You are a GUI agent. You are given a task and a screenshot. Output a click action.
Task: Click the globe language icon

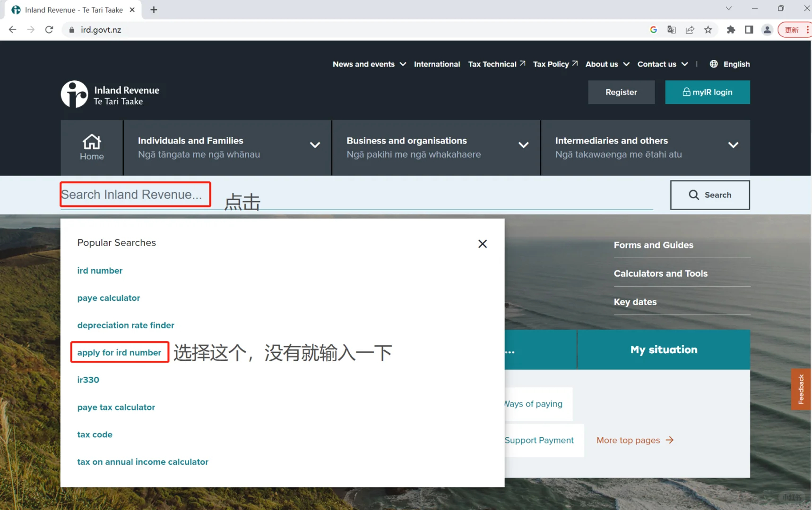click(713, 64)
